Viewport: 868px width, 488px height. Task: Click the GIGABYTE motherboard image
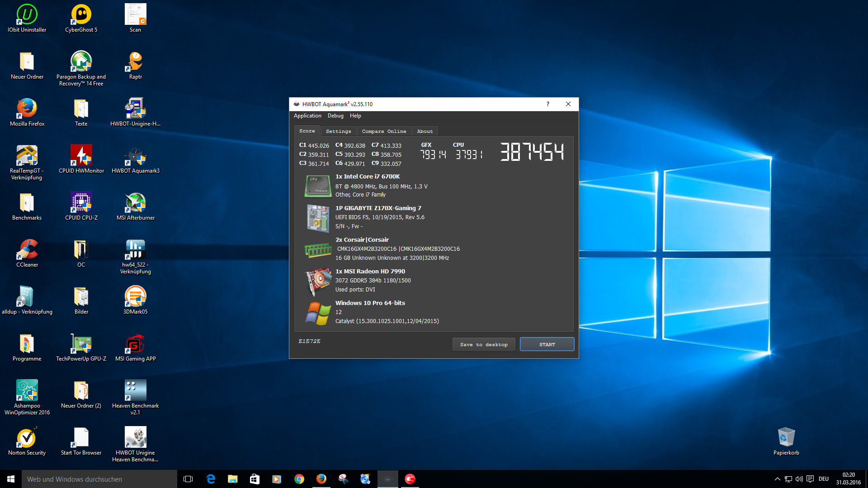pyautogui.click(x=318, y=218)
